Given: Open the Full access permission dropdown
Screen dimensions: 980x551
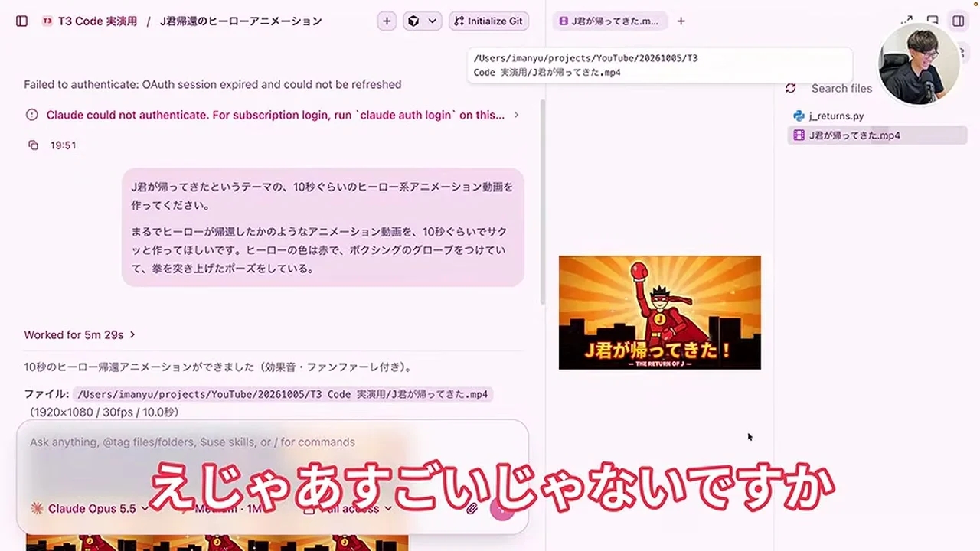Looking at the screenshot, I should pyautogui.click(x=349, y=509).
